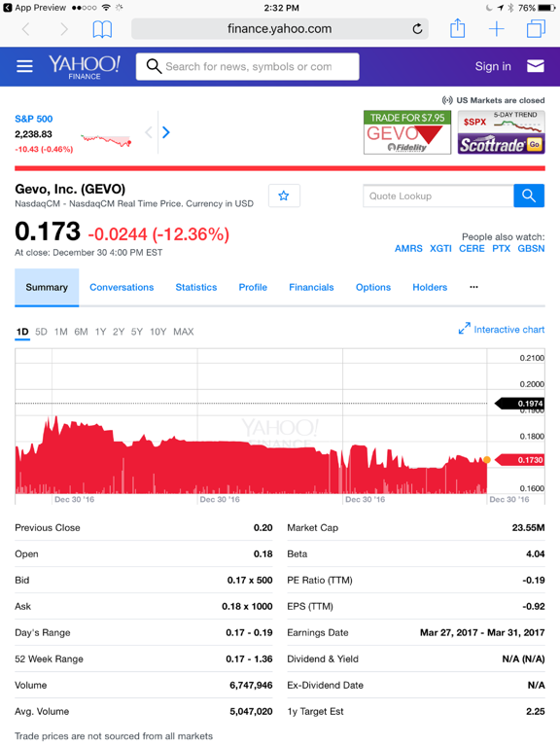
Task: Select the 1M chart range
Action: point(61,332)
